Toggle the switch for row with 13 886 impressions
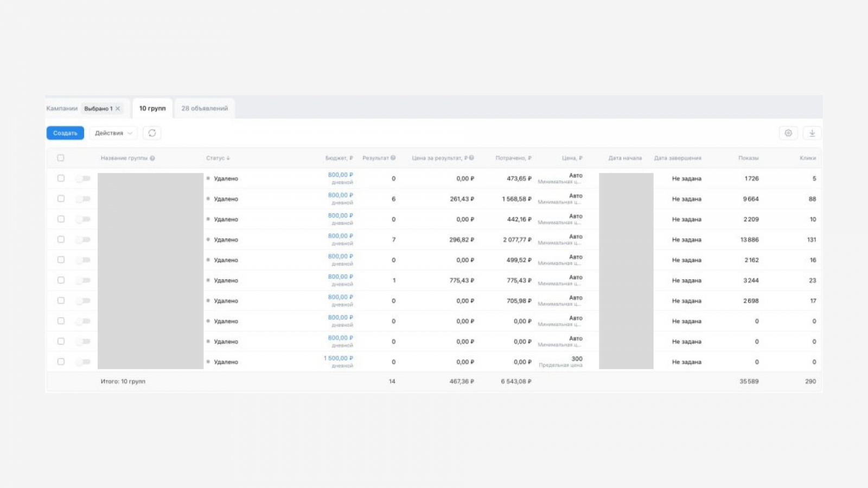This screenshot has width=868, height=488. (x=83, y=240)
